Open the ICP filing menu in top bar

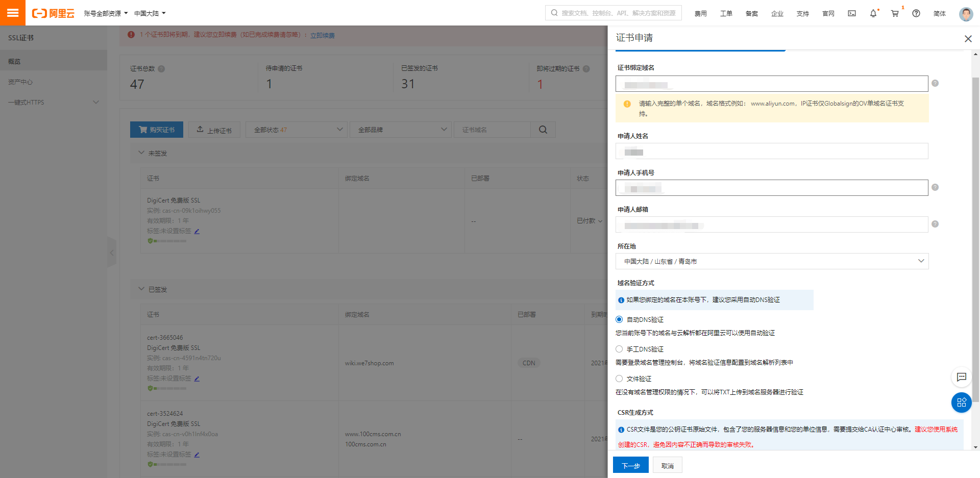[751, 14]
